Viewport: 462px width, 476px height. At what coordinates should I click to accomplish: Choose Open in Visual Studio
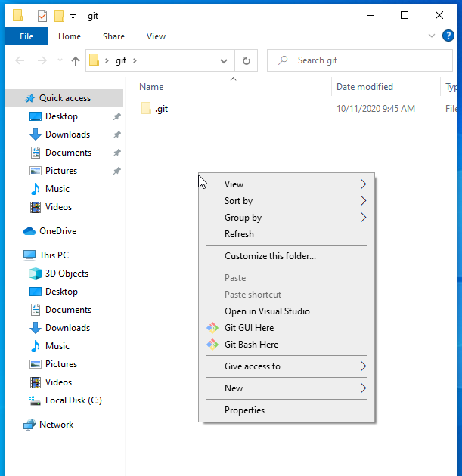pyautogui.click(x=286, y=311)
